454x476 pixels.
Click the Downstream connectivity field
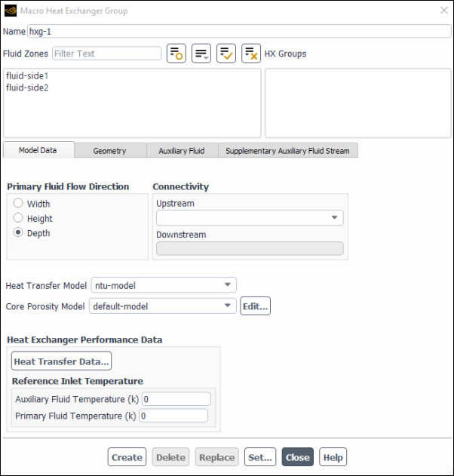(250, 248)
